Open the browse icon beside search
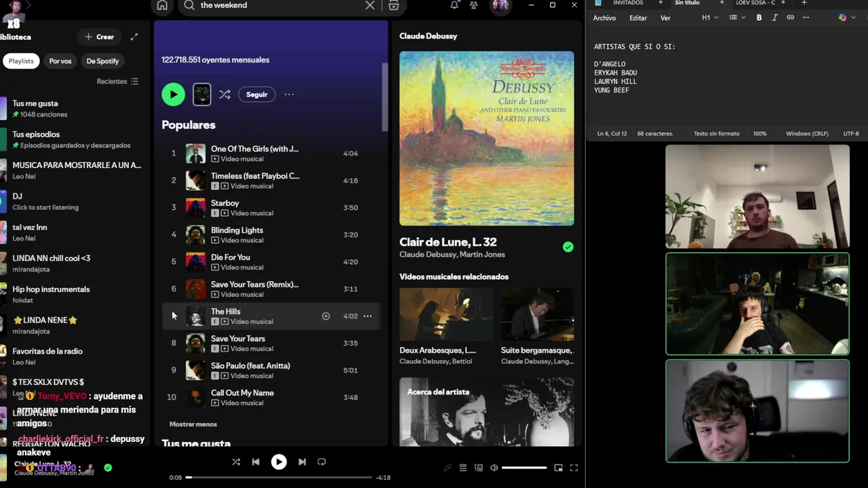 pos(394,5)
